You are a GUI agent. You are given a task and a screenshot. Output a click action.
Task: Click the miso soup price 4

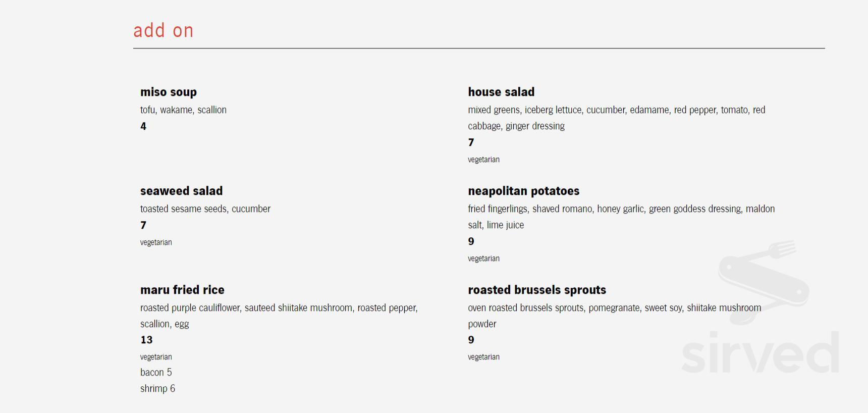coord(143,126)
